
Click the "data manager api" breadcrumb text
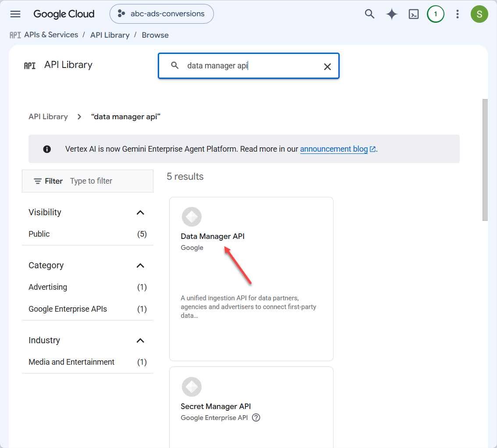(x=126, y=117)
